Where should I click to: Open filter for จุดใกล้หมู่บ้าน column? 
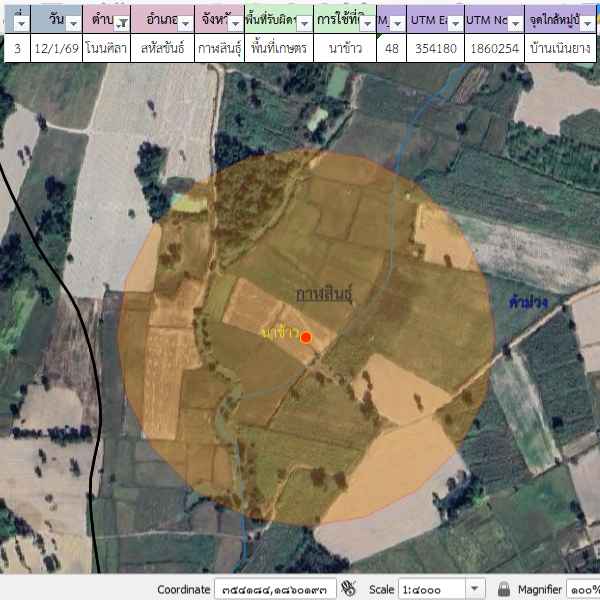click(588, 22)
